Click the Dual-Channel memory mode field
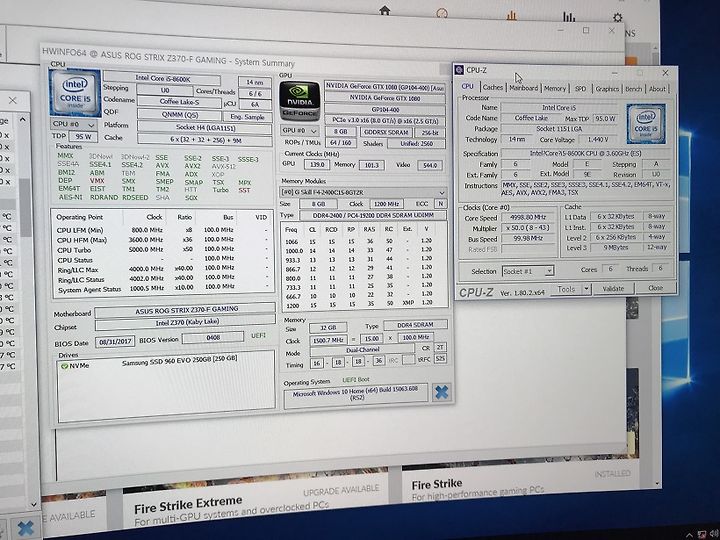Image resolution: width=720 pixels, height=540 pixels. click(x=362, y=350)
